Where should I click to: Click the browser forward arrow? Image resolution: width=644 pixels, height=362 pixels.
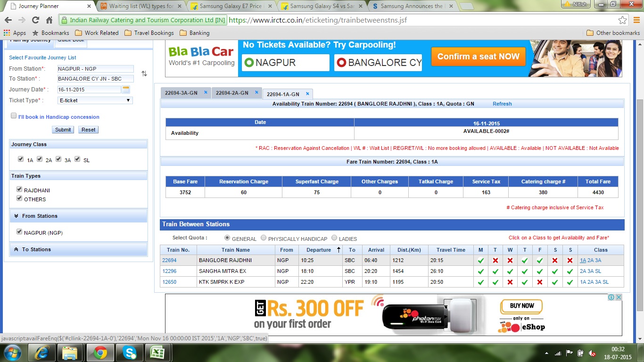click(22, 20)
